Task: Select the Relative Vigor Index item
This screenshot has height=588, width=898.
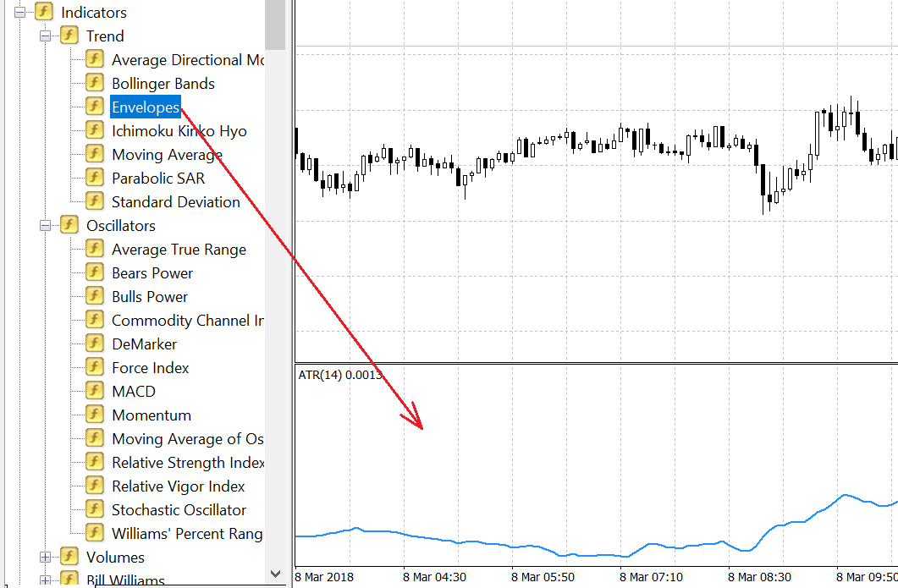Action: 178,486
